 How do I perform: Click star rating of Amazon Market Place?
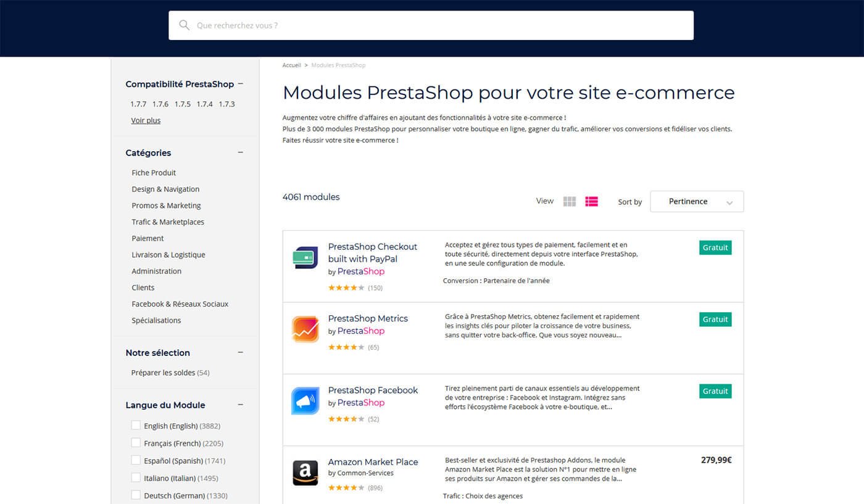pos(346,488)
